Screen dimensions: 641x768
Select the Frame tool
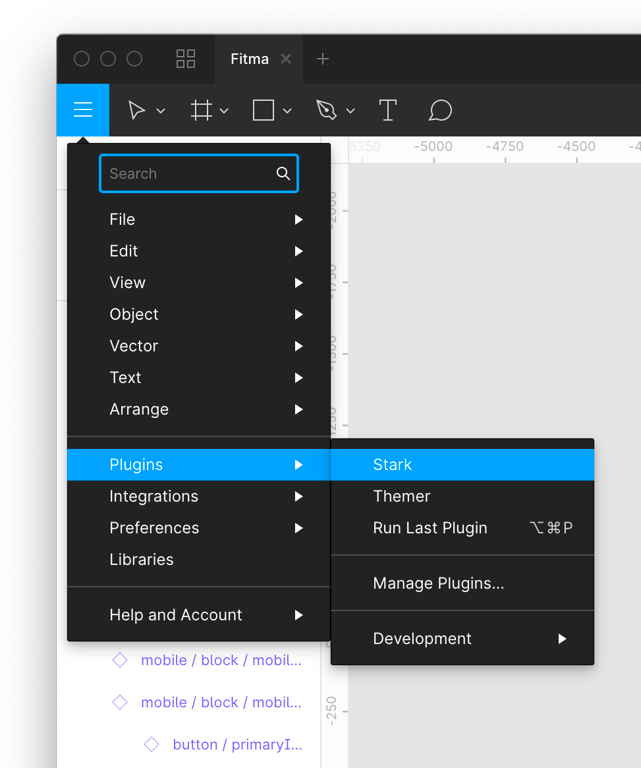(x=201, y=110)
